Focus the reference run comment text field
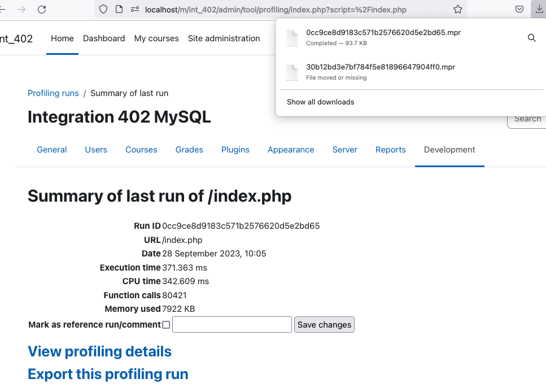 point(232,324)
